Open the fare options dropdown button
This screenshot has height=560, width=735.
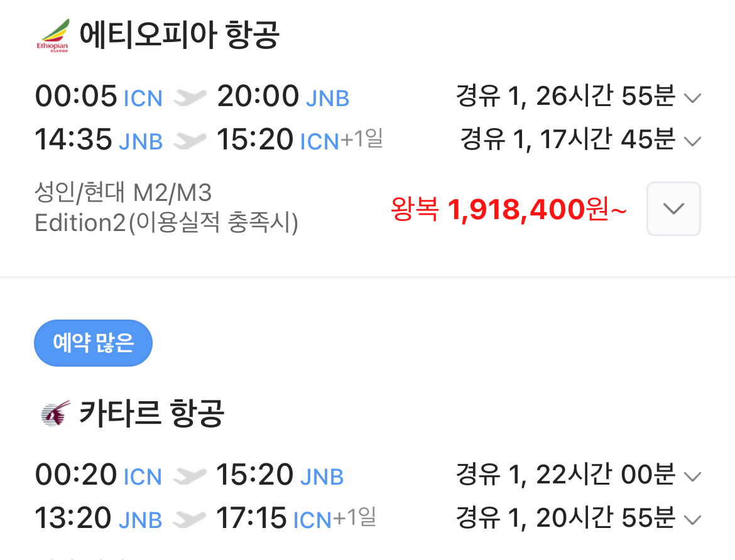(x=673, y=209)
